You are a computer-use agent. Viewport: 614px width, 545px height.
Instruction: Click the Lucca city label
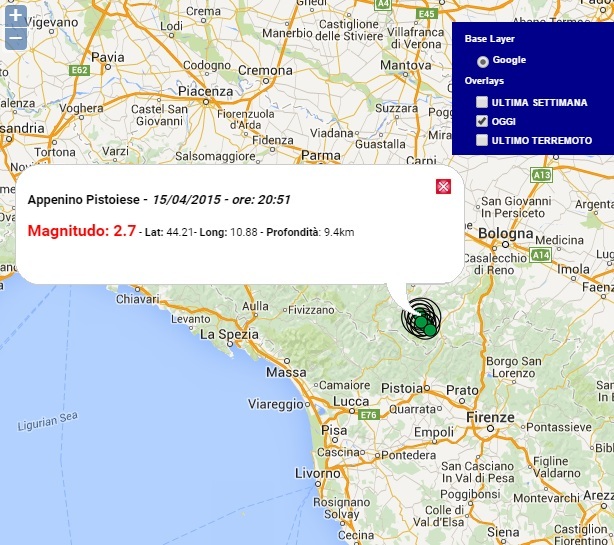coord(351,401)
